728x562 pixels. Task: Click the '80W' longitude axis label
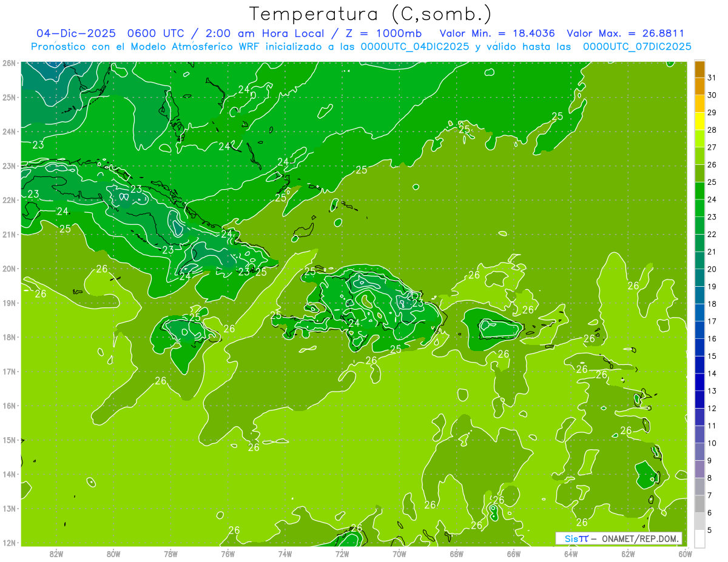[x=113, y=553]
